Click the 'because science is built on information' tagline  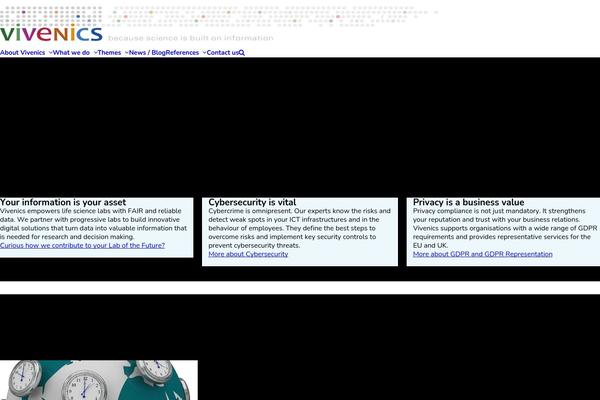190,38
